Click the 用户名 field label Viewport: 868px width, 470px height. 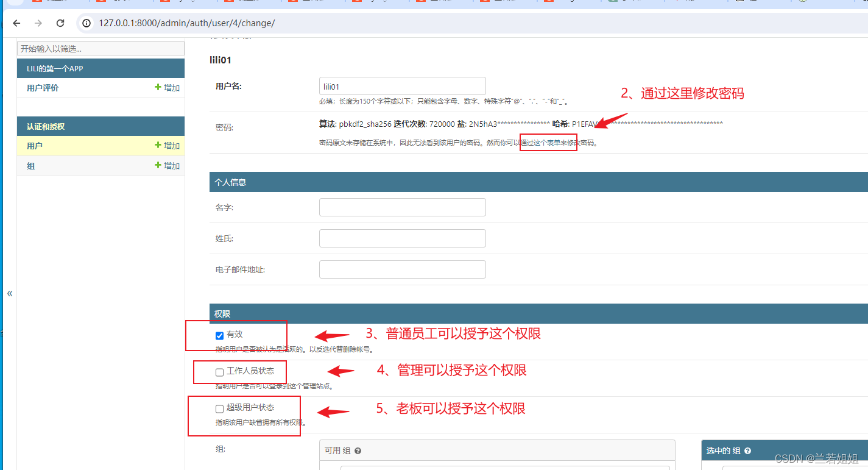click(x=228, y=87)
